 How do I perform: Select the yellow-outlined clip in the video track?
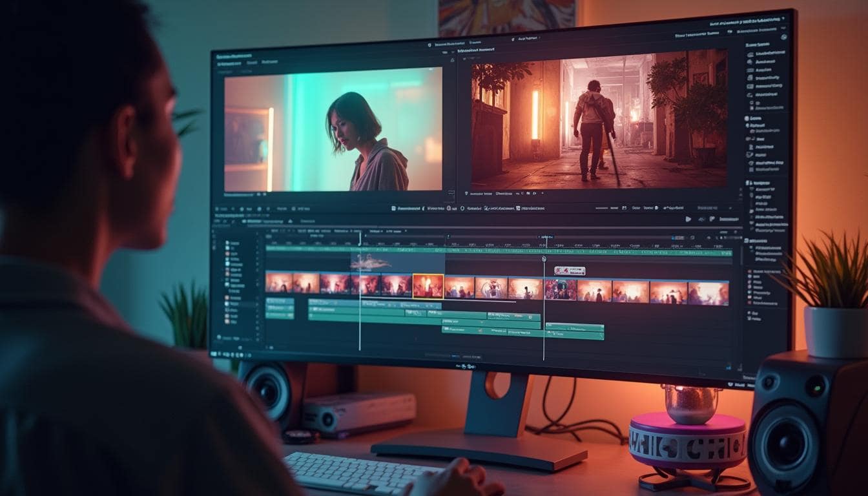[x=428, y=285]
